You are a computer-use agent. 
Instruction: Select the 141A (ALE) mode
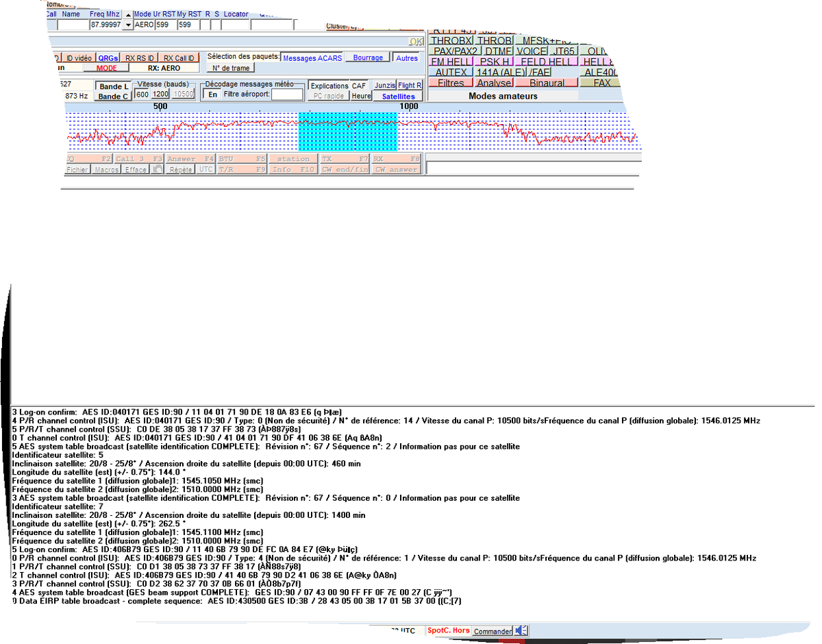[501, 72]
